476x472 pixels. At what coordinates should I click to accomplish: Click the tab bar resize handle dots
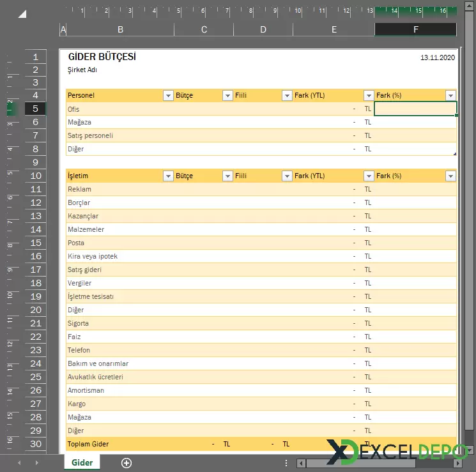pos(286,463)
